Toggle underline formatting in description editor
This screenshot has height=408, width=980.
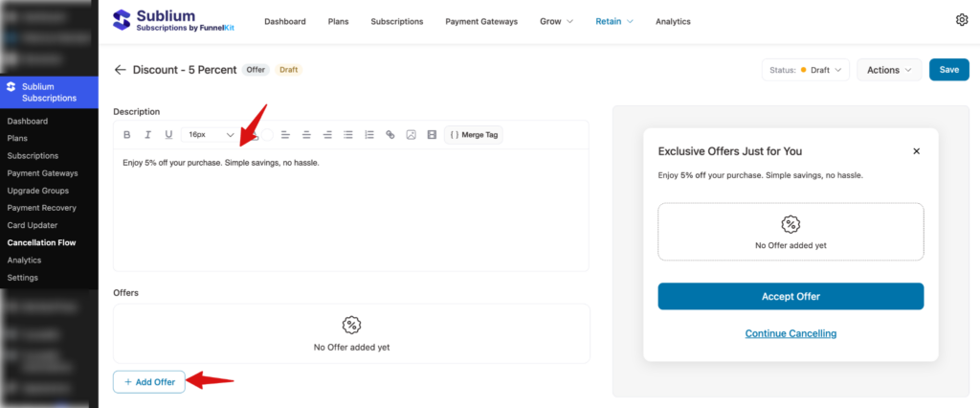[x=169, y=135]
